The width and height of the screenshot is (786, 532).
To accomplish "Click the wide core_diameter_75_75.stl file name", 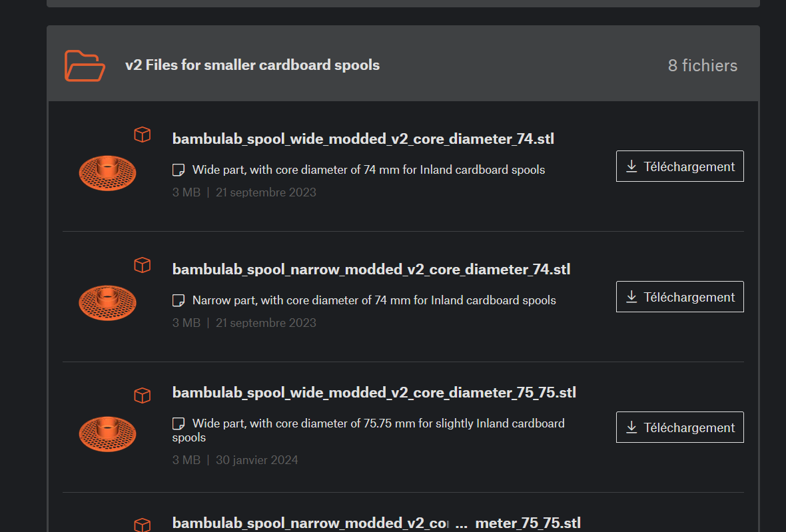I will [x=374, y=393].
